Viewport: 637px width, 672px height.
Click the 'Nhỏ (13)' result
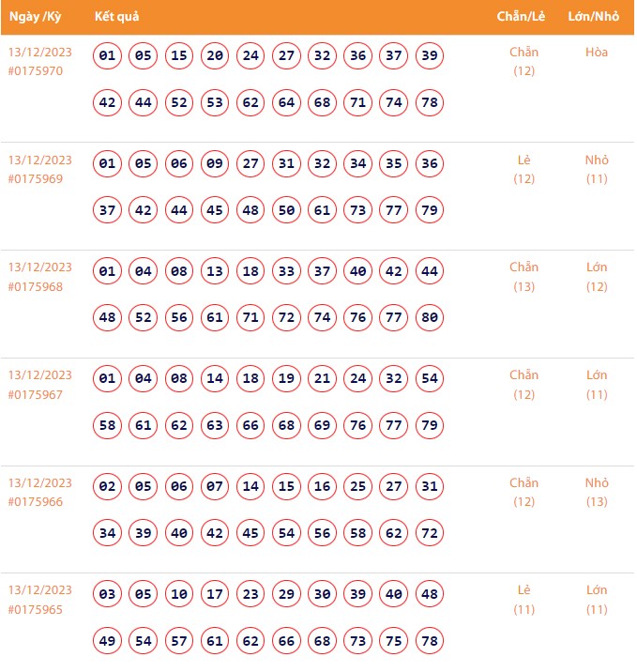[x=597, y=492]
